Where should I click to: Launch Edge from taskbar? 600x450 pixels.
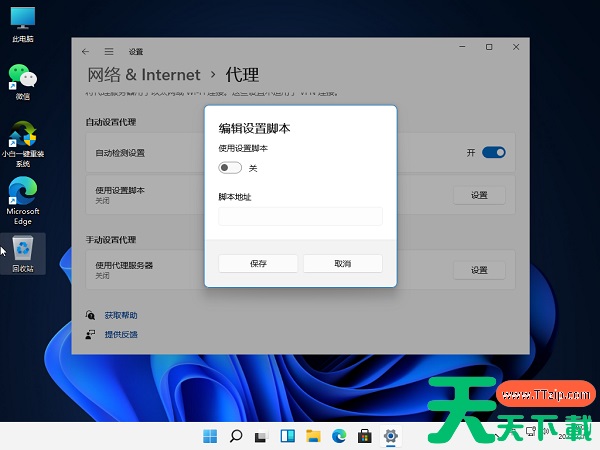pyautogui.click(x=339, y=436)
